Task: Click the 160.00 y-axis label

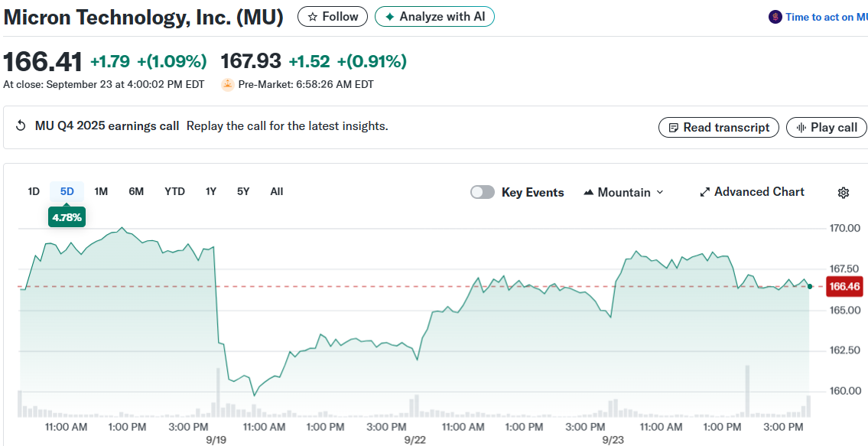Action: pyautogui.click(x=844, y=391)
